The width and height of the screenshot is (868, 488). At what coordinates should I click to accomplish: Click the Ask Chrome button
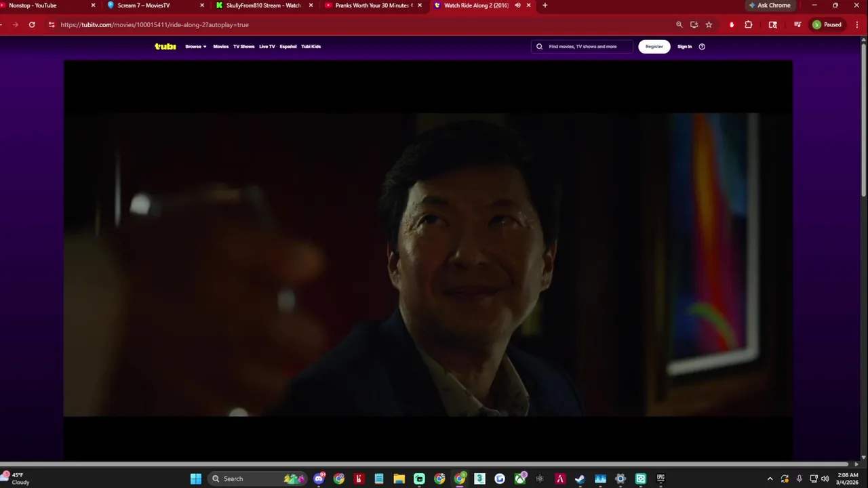point(770,5)
